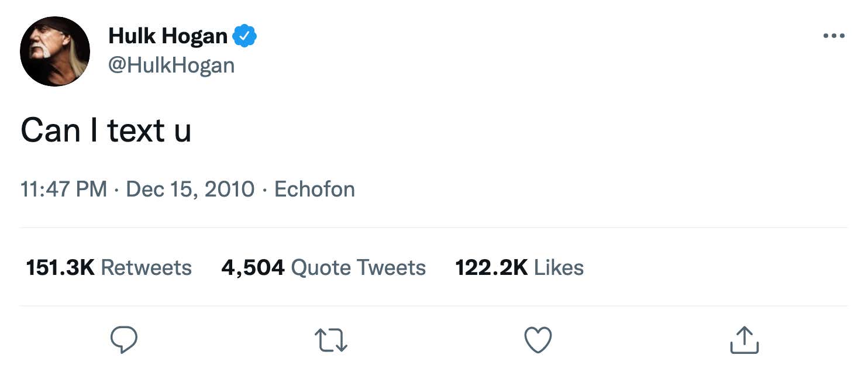The width and height of the screenshot is (868, 372).
Task: Click the 122.2K likes number
Action: pos(491,267)
